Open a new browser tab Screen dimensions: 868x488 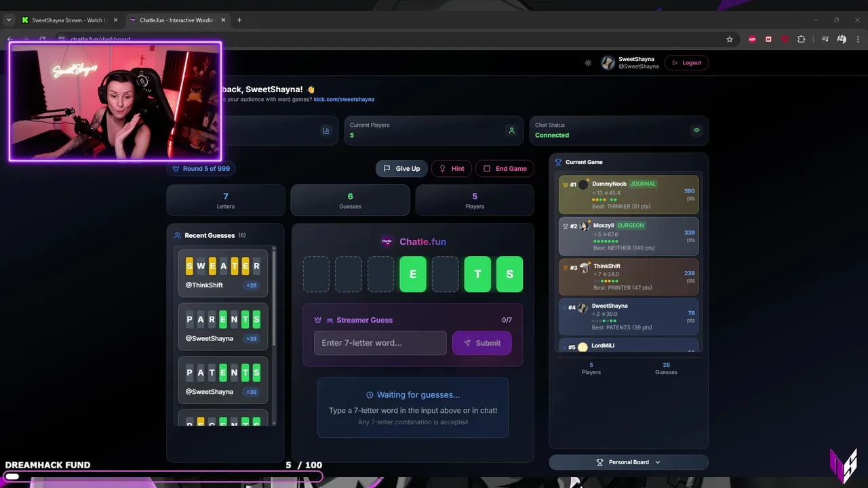(239, 20)
